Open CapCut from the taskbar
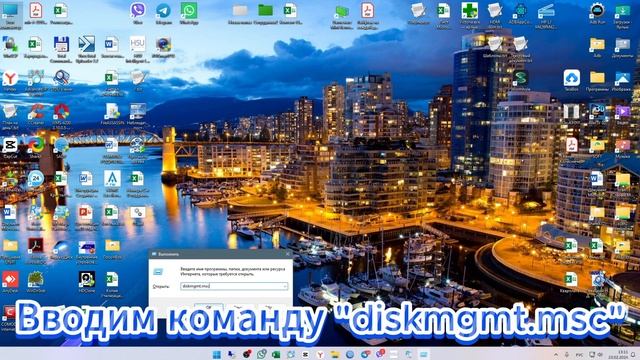Screen dimensions: 640x360 point(306,354)
